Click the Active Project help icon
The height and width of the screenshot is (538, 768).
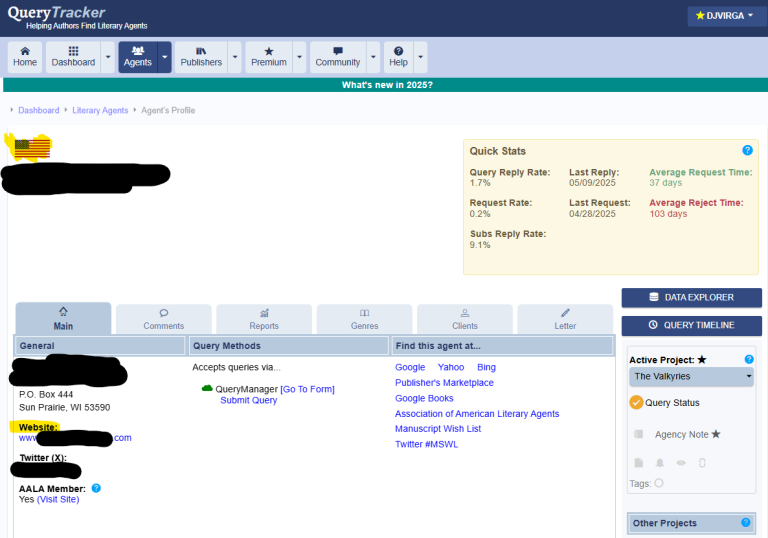click(749, 359)
